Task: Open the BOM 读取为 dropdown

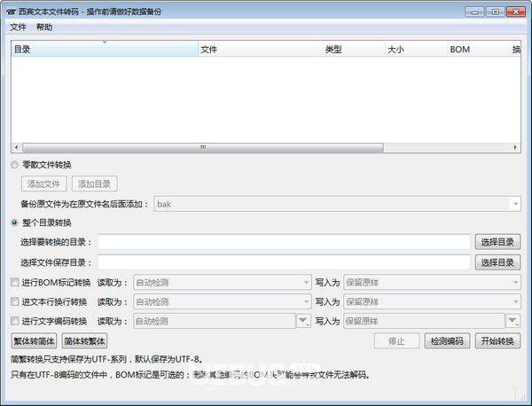Action: coord(223,282)
